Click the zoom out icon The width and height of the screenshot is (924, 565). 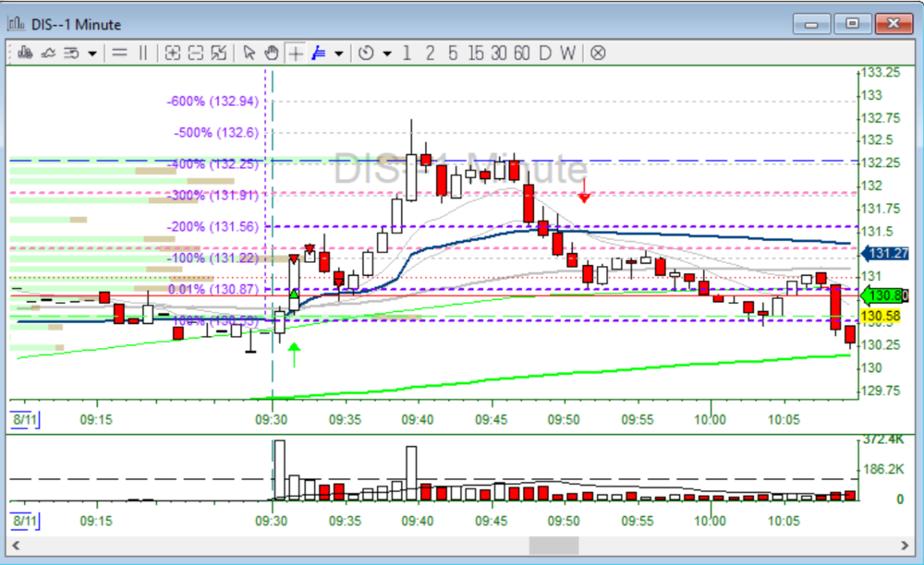195,53
